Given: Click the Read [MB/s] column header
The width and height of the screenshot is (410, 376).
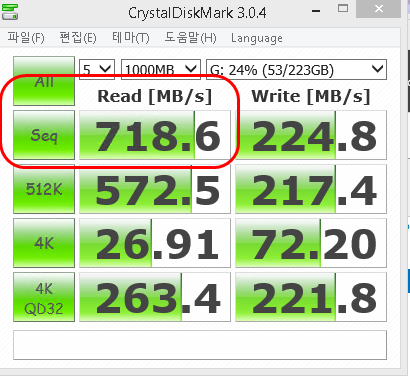Looking at the screenshot, I should (x=155, y=97).
